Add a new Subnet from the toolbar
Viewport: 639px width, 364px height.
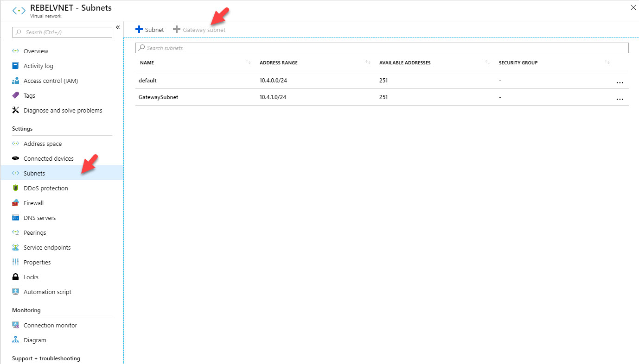coord(149,30)
